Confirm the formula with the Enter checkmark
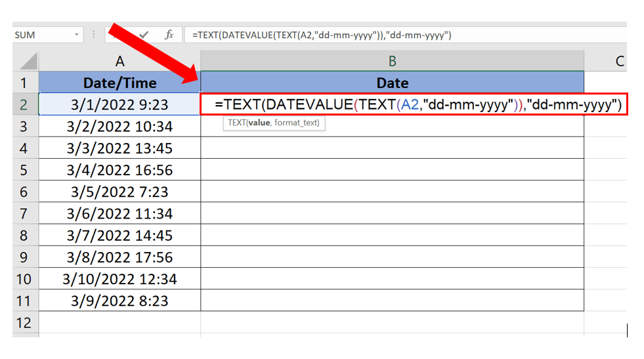The image size is (644, 359). pyautogui.click(x=144, y=35)
